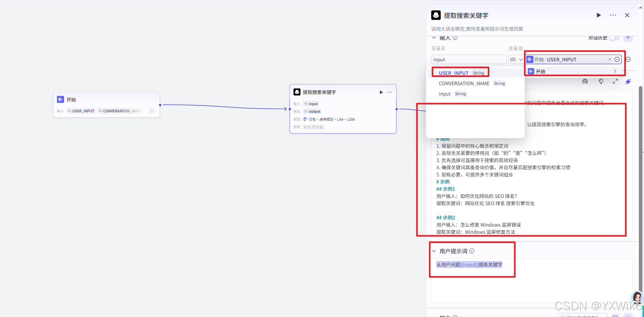Run the 提取搜索关键字 node from panel header
This screenshot has width=644, height=317.
pyautogui.click(x=599, y=15)
